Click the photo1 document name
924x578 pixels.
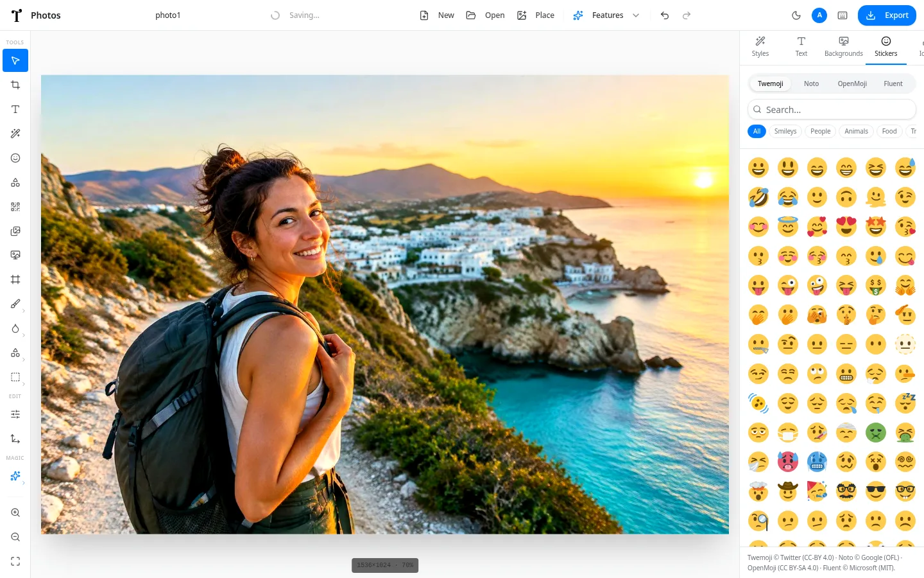168,15
